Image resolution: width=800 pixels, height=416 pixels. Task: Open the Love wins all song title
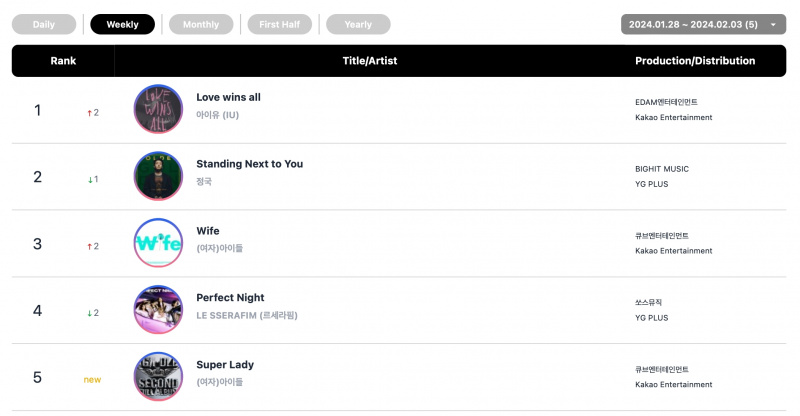pos(229,97)
